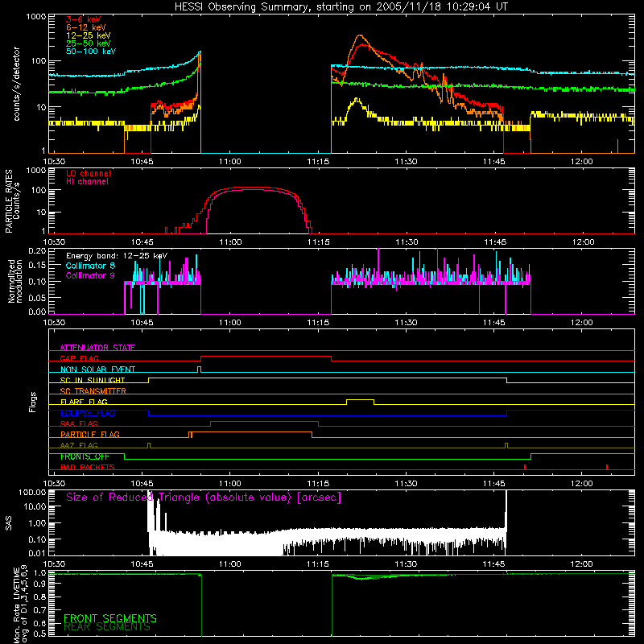This screenshot has height=644, width=644.
Task: Click the raised red SAA_FLAG segment
Action: [x=265, y=421]
